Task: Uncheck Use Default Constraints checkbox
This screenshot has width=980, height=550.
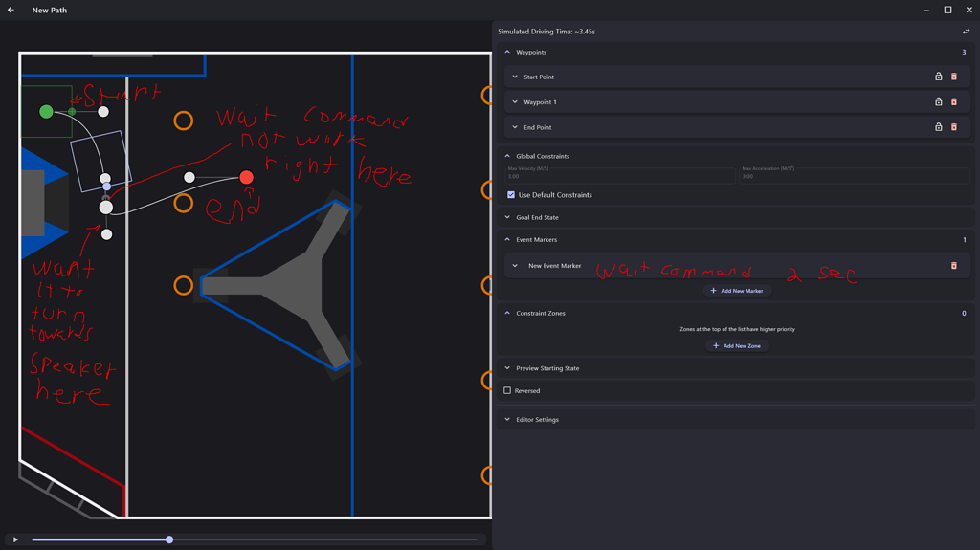Action: 511,195
